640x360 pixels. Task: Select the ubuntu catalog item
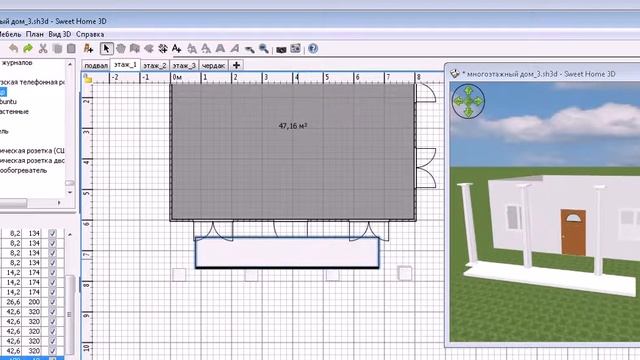pyautogui.click(x=8, y=102)
